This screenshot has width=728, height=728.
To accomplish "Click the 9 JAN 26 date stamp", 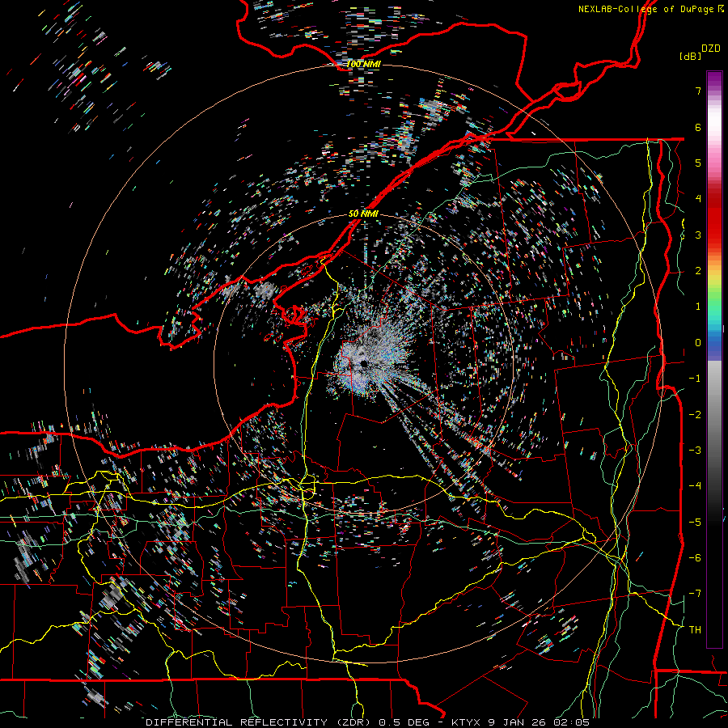I will click(516, 722).
